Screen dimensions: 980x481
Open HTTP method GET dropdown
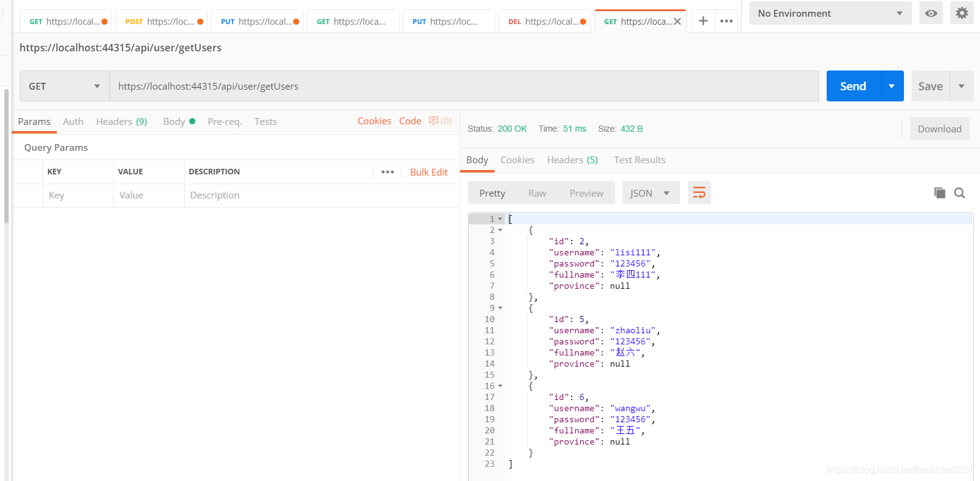[x=65, y=86]
